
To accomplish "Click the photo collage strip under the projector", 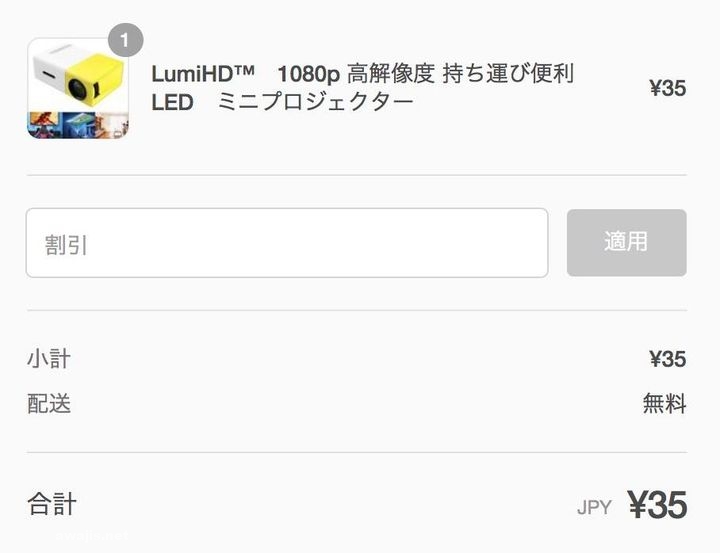I will click(77, 125).
